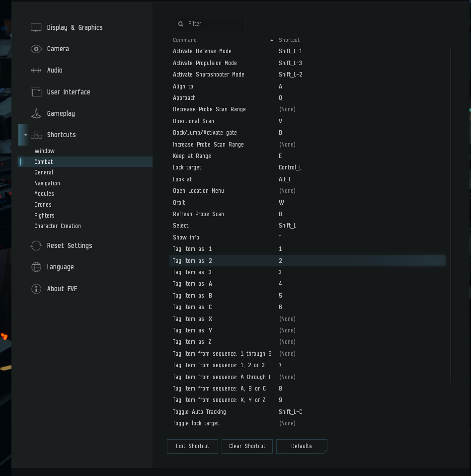471x476 pixels.
Task: Click the Clear Shortcut button
Action: pos(247,446)
